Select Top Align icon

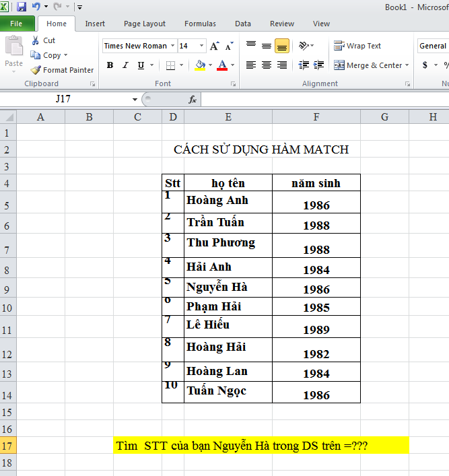click(251, 46)
